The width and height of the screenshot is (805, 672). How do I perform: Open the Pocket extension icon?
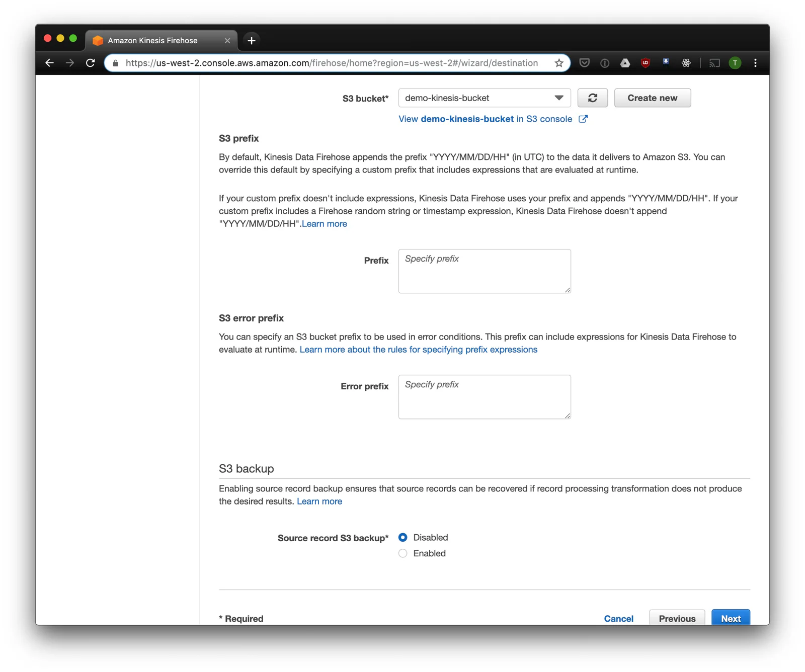[584, 63]
